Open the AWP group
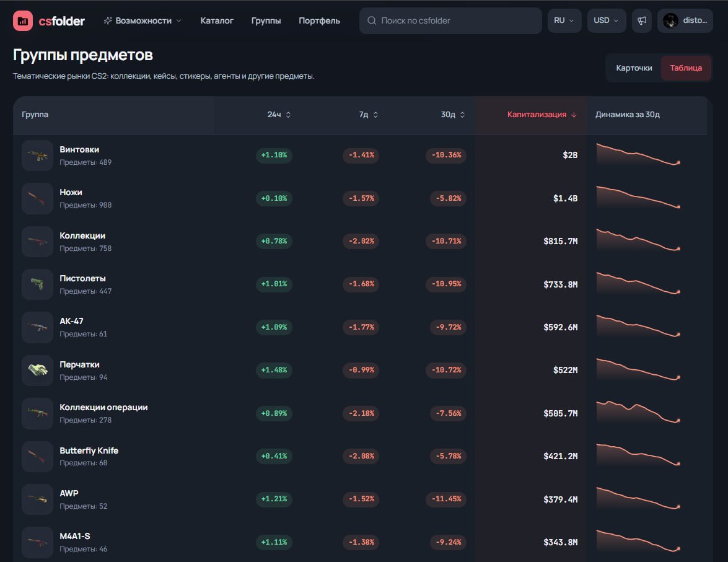Image resolution: width=728 pixels, height=562 pixels. (69, 493)
